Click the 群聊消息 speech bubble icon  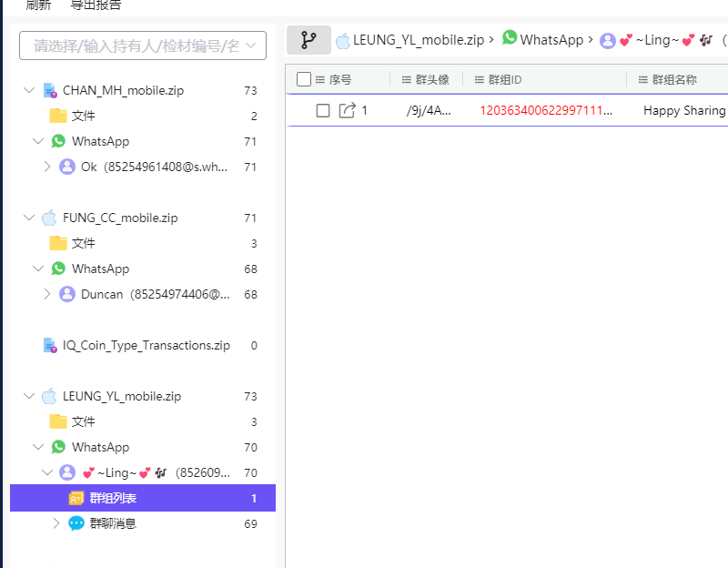[x=76, y=523]
